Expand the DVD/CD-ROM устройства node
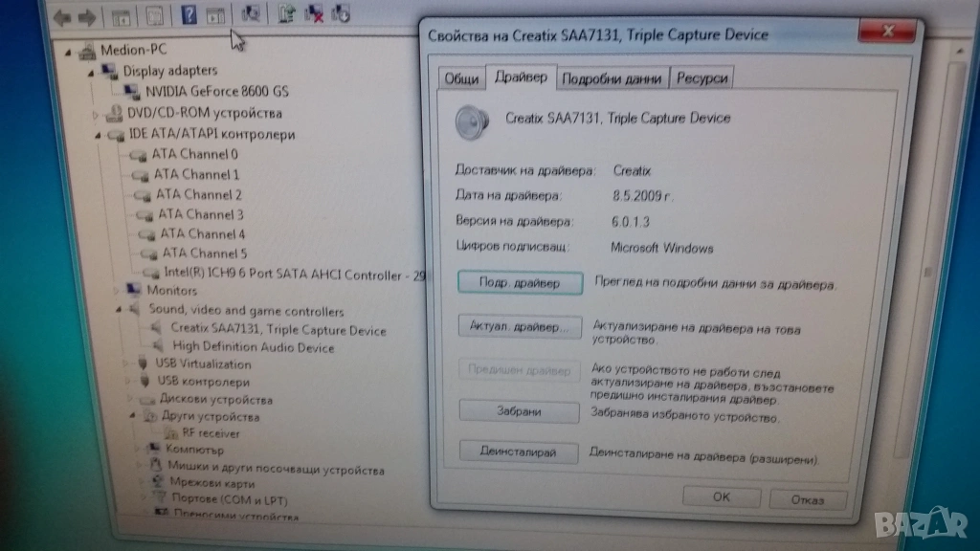 coord(95,114)
